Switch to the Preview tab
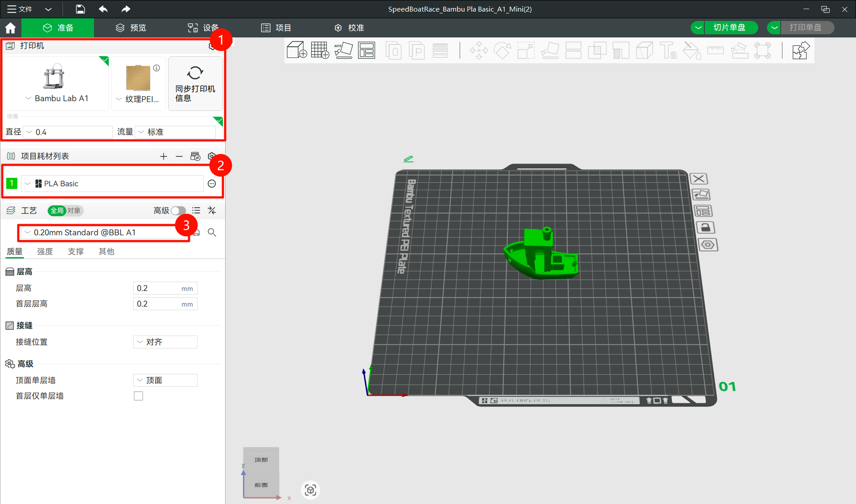Screen dimensions: 856x504 tap(131, 28)
